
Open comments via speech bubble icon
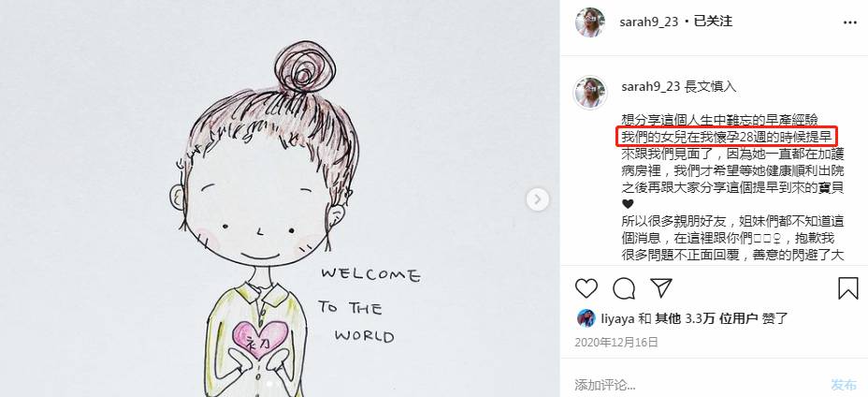[x=624, y=288]
